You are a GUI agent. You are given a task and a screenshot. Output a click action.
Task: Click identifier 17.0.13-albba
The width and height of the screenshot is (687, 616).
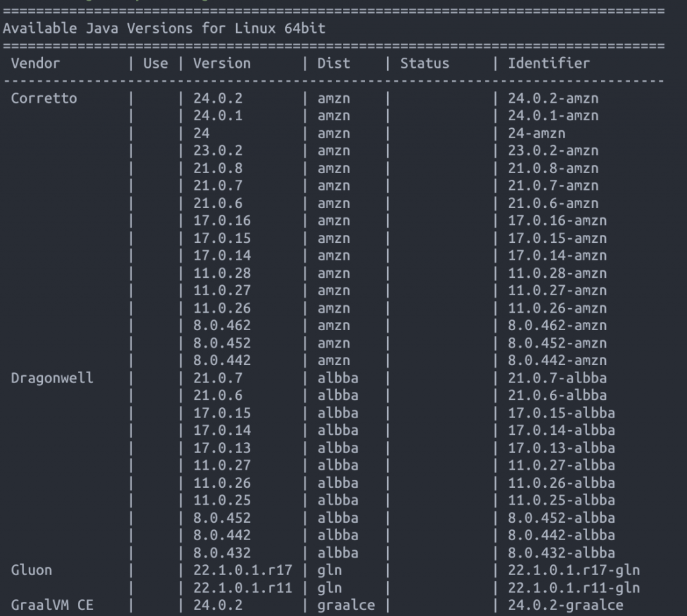point(562,448)
